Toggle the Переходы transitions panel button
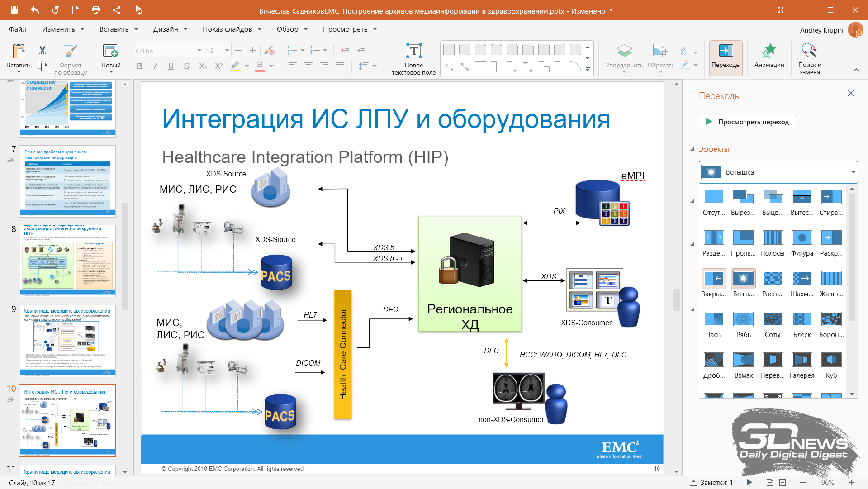The width and height of the screenshot is (868, 489). coord(726,57)
